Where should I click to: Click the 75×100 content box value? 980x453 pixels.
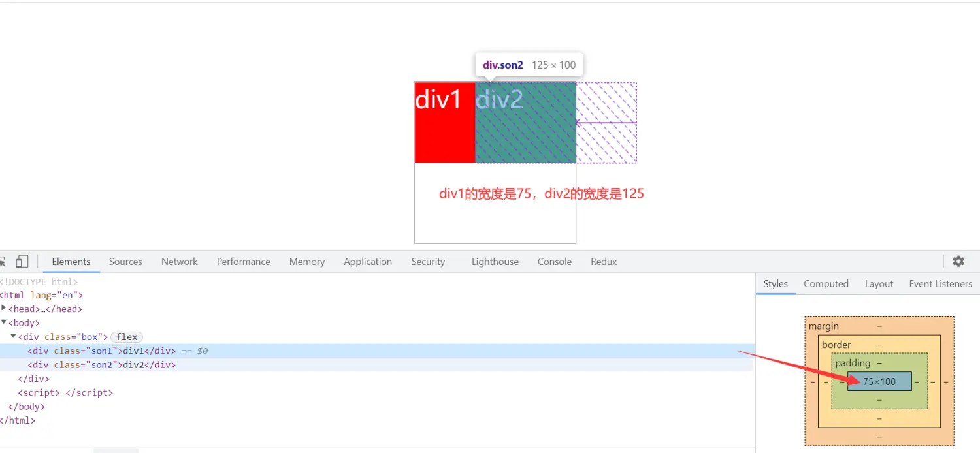(x=879, y=381)
